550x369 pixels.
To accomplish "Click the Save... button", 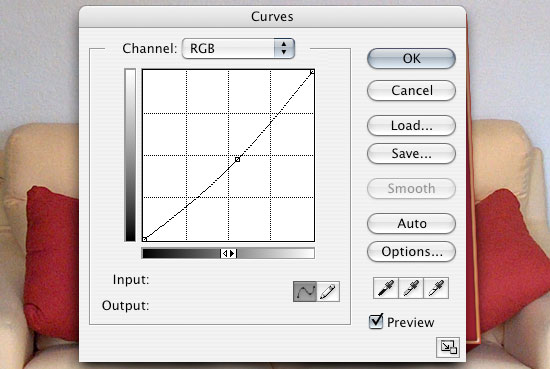I will [x=411, y=153].
